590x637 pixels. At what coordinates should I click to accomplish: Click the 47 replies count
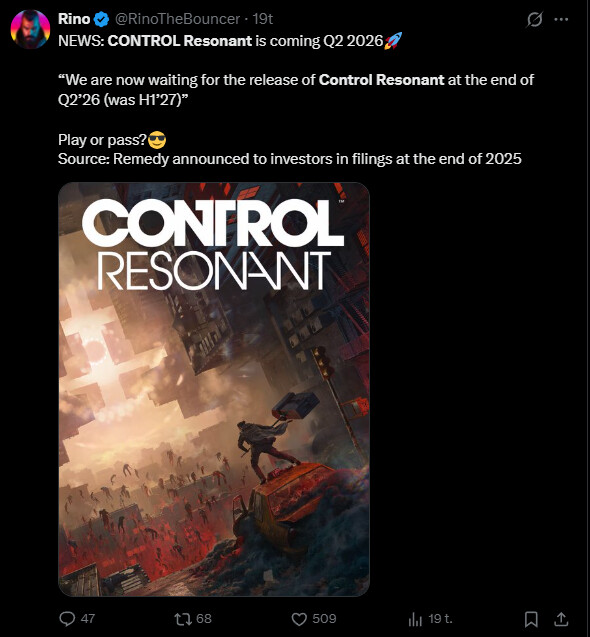(88, 619)
